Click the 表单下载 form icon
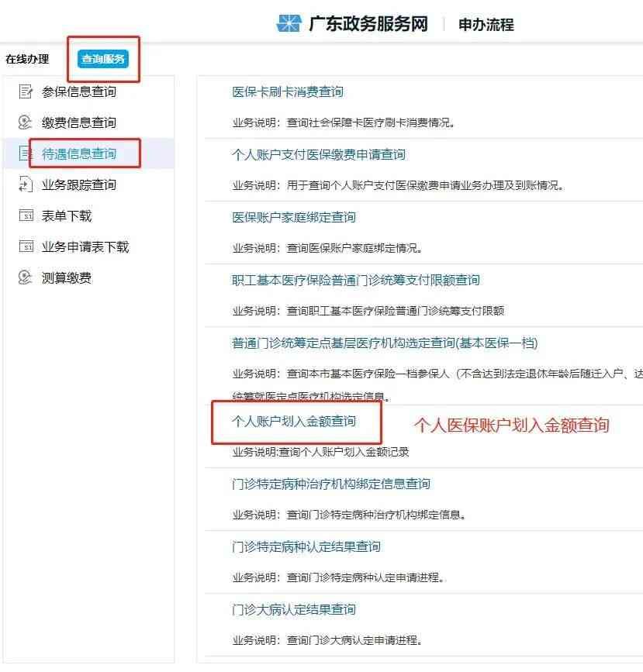Screen dimensions: 643x672 [x=26, y=215]
